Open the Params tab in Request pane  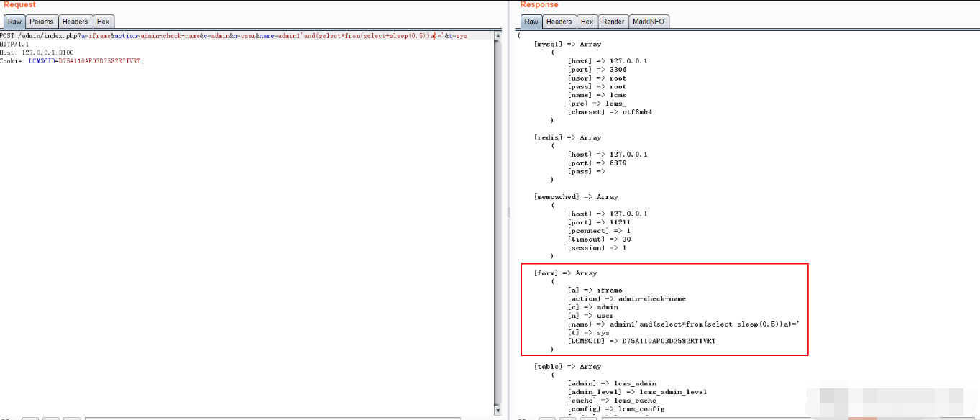point(42,22)
